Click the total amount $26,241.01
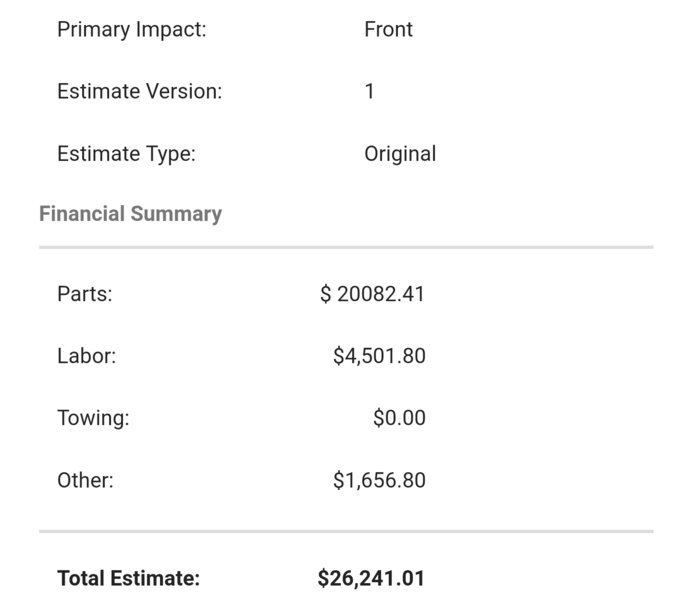The width and height of the screenshot is (692, 599). click(x=371, y=578)
